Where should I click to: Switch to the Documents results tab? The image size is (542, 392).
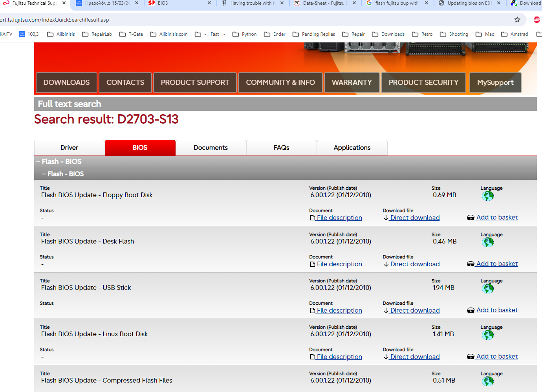tap(211, 148)
